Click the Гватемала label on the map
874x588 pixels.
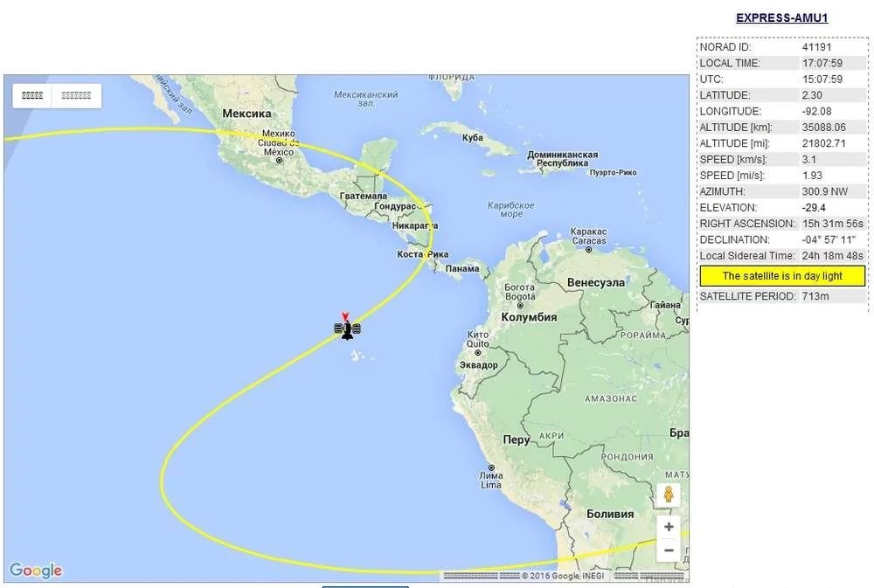click(x=364, y=197)
